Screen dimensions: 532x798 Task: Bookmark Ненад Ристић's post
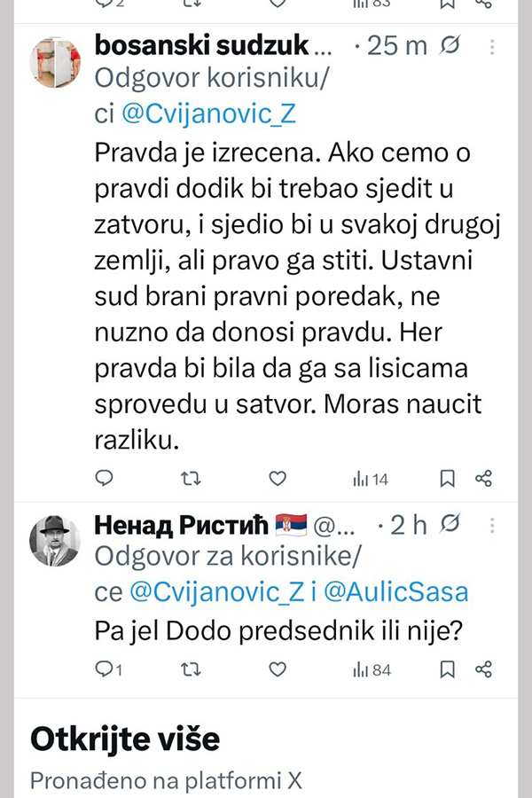(x=448, y=669)
